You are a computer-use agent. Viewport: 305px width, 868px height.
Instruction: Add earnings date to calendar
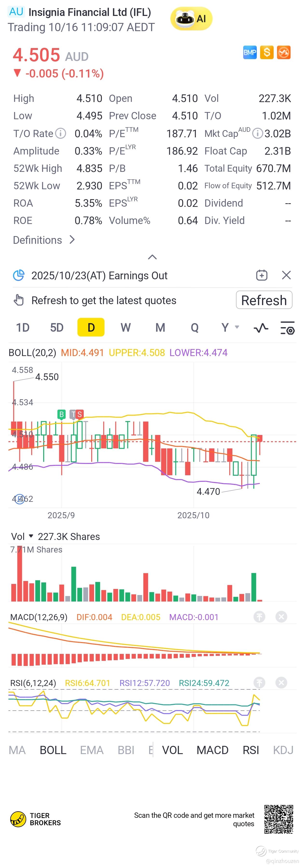[262, 275]
